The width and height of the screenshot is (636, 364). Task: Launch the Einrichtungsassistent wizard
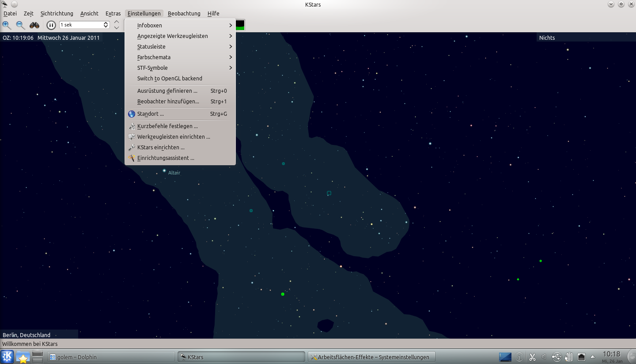tap(166, 158)
